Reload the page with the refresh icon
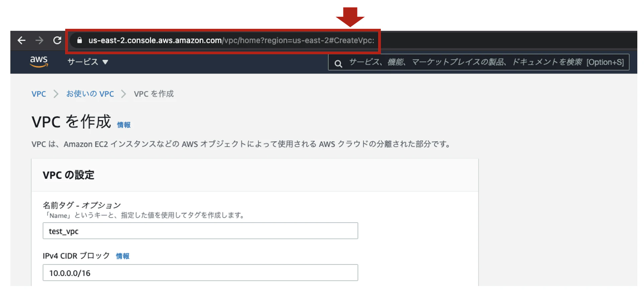 tap(58, 41)
